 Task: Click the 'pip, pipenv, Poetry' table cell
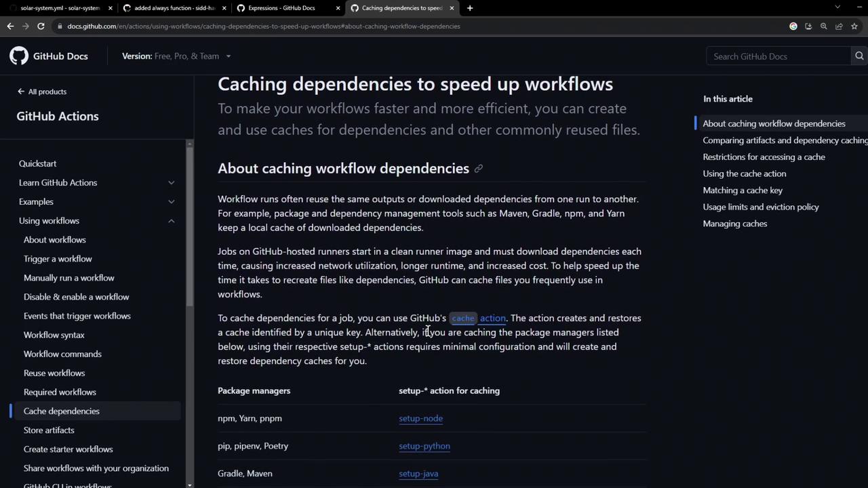[253, 446]
